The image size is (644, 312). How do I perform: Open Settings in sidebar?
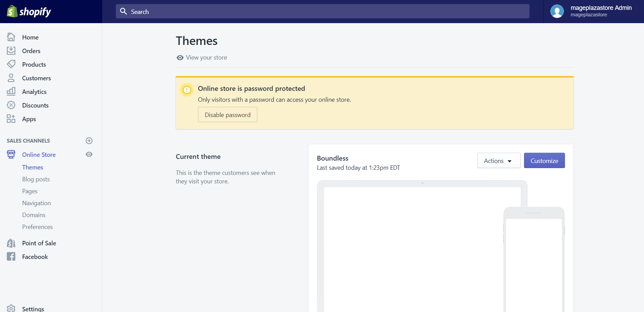[33, 309]
